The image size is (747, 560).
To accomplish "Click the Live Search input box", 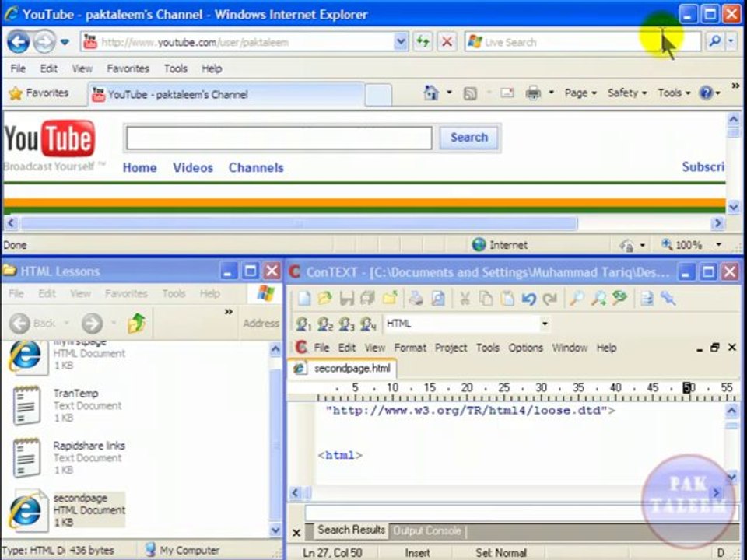I will click(x=583, y=42).
